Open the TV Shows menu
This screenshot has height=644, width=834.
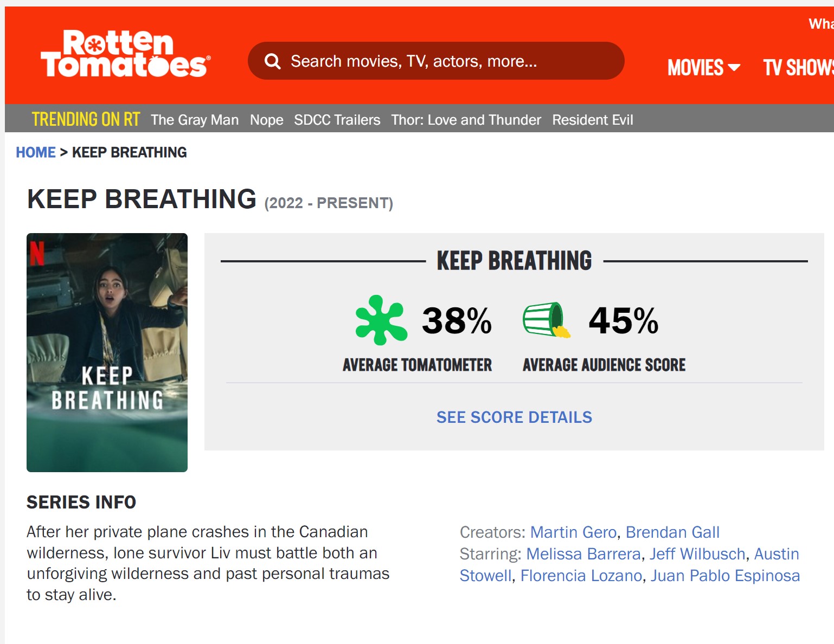click(x=798, y=68)
